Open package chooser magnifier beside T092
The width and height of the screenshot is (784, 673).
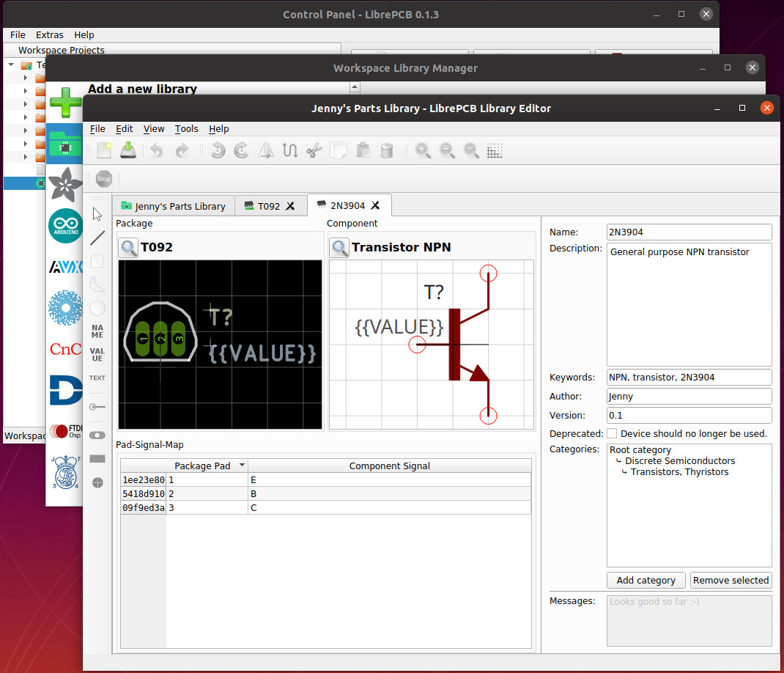129,248
